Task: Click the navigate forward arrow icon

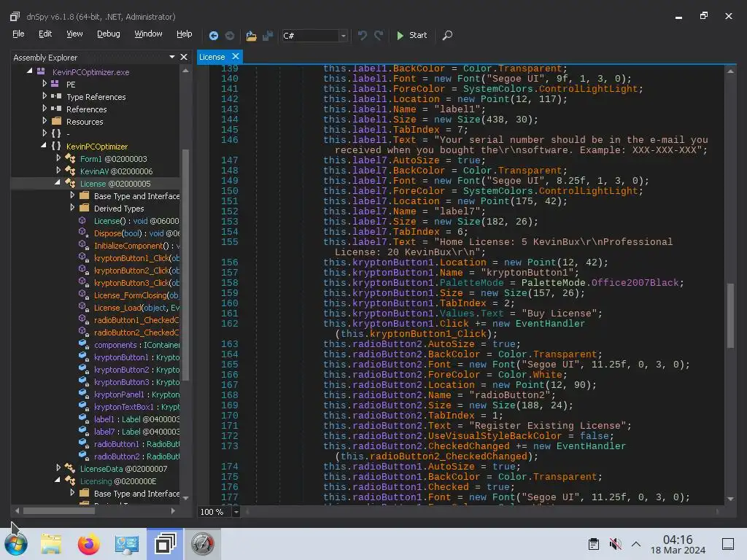Action: pos(230,35)
